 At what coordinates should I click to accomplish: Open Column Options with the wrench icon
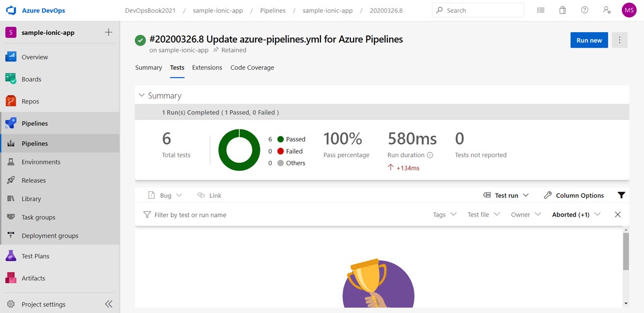click(x=579, y=195)
